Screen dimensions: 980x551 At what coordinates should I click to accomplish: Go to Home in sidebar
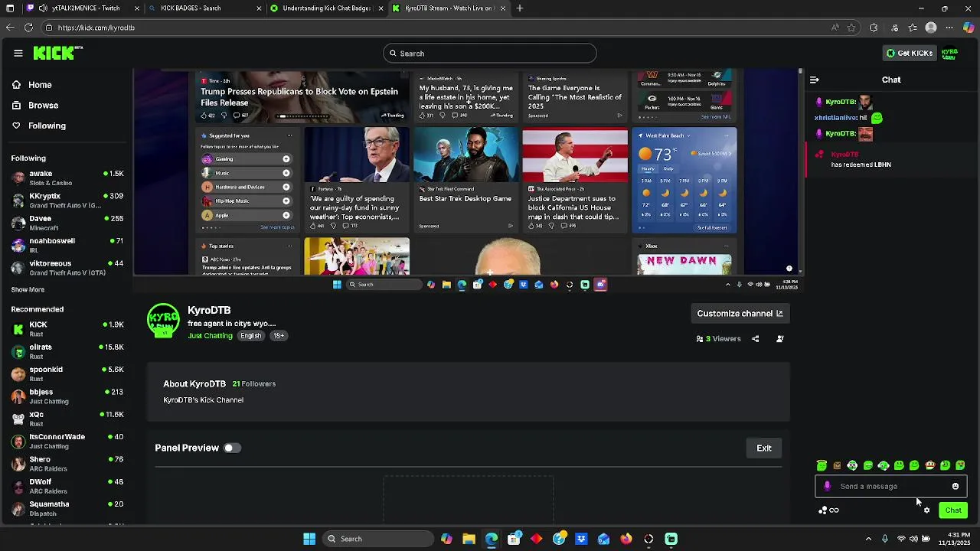click(32, 85)
